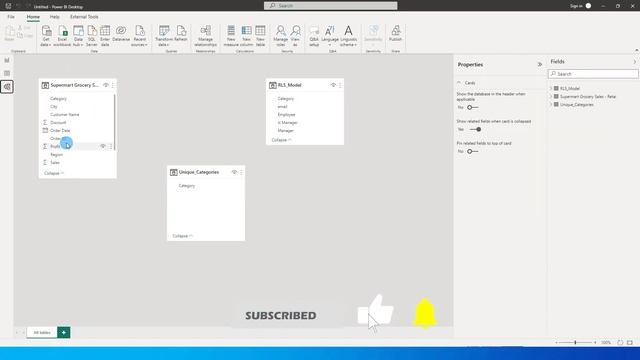This screenshot has width=640, height=360.
Task: Select the Model view sidebar icon
Action: pyautogui.click(x=7, y=87)
